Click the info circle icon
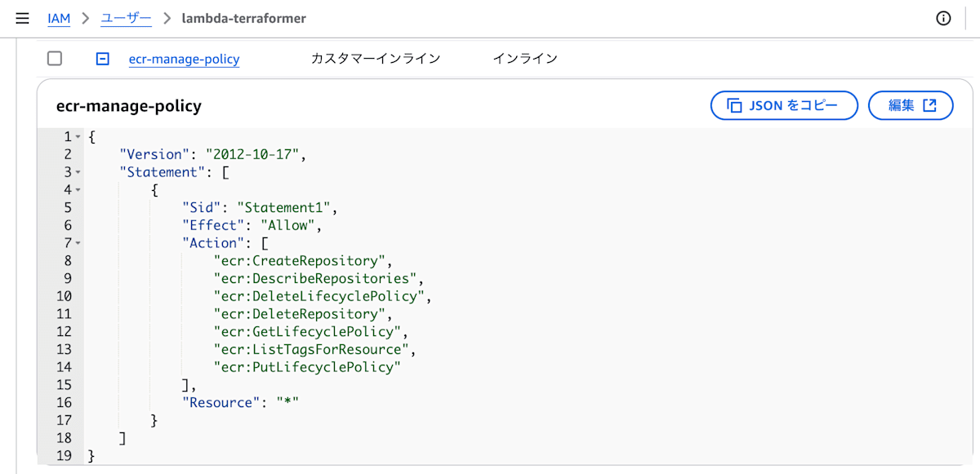The height and width of the screenshot is (474, 980). [x=944, y=18]
